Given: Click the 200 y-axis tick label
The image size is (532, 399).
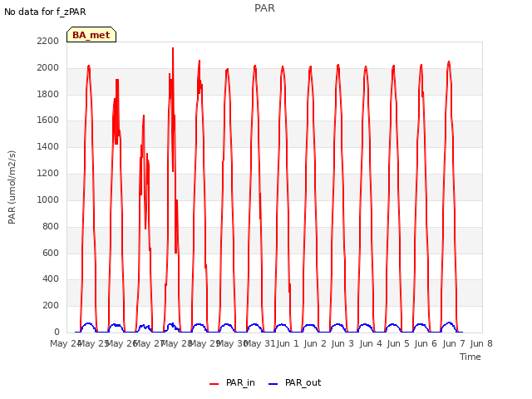Looking at the screenshot, I should 51,305.
